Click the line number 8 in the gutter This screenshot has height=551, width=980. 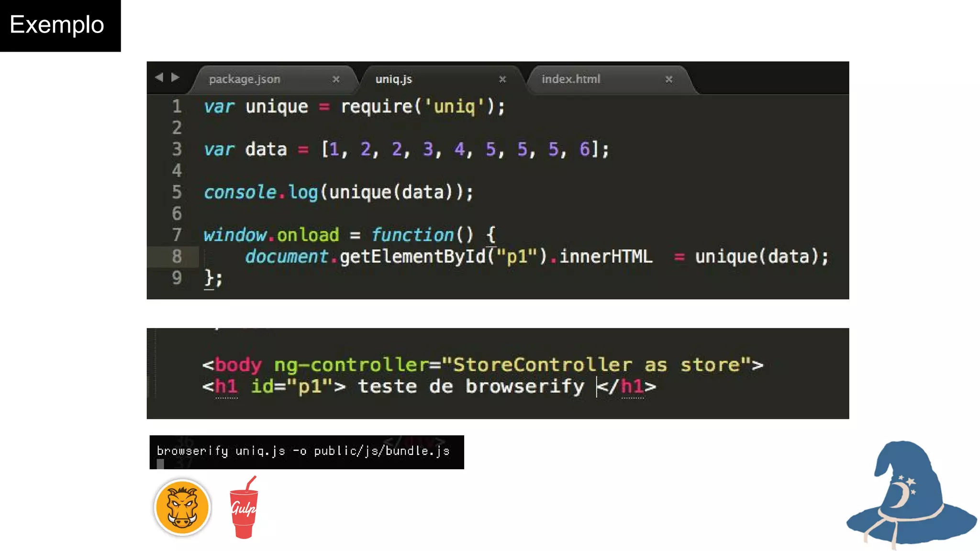point(177,257)
